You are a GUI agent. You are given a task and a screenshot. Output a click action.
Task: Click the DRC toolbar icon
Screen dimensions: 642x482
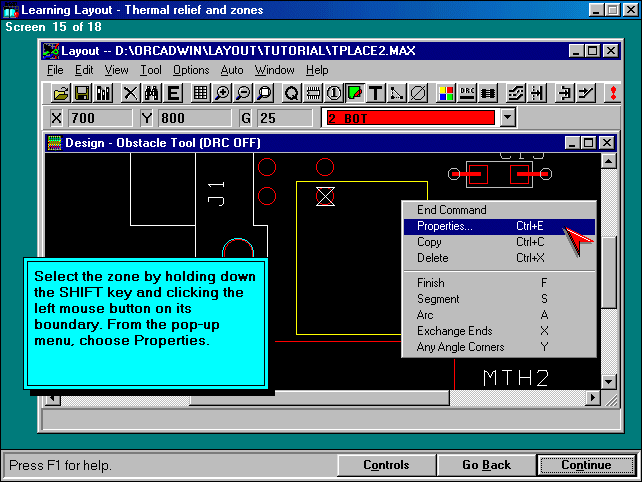pyautogui.click(x=468, y=93)
